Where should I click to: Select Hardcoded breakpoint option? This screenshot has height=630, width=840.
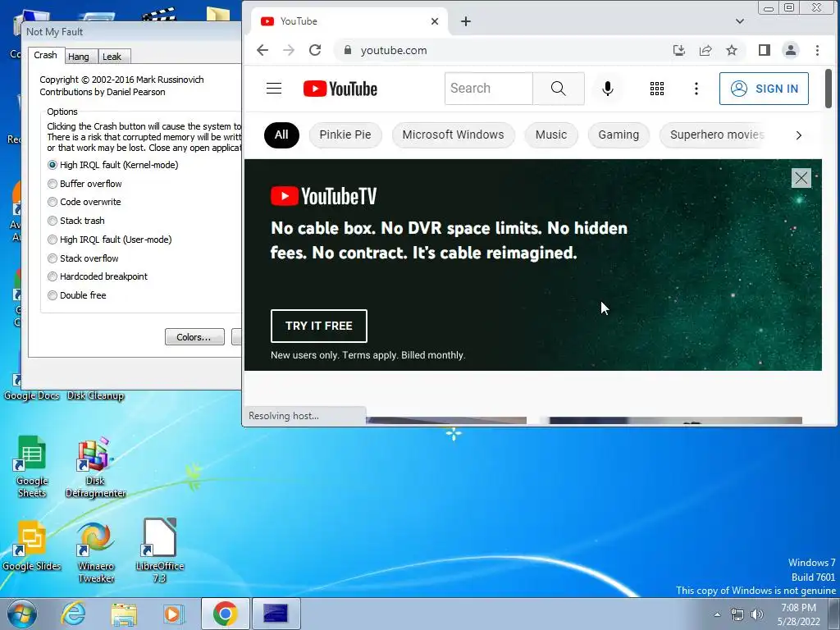pos(98,276)
